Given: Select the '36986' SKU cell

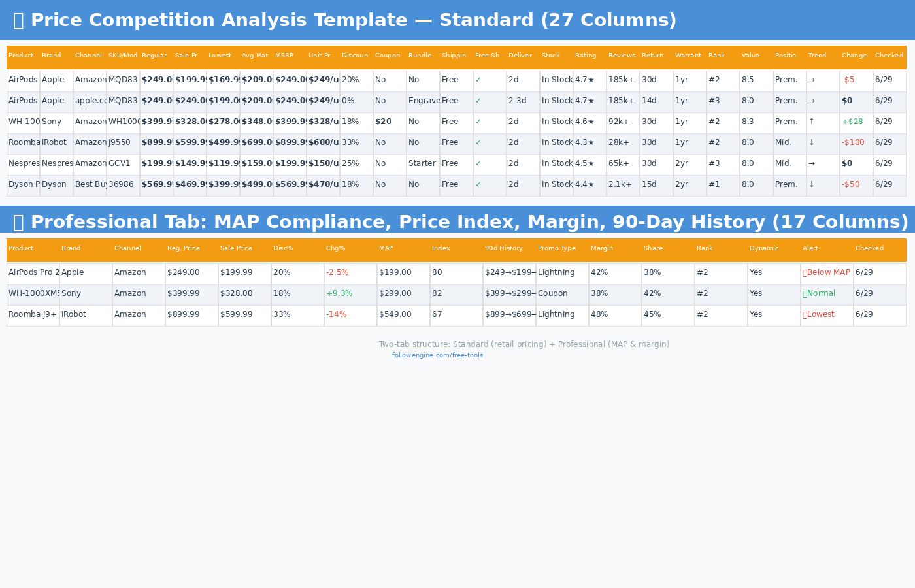Looking at the screenshot, I should [x=123, y=185].
